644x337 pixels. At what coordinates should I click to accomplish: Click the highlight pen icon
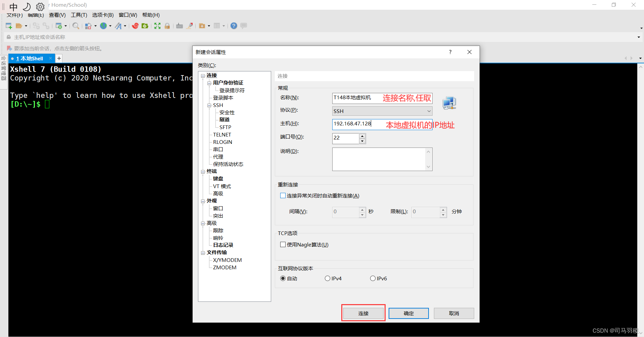coord(190,26)
